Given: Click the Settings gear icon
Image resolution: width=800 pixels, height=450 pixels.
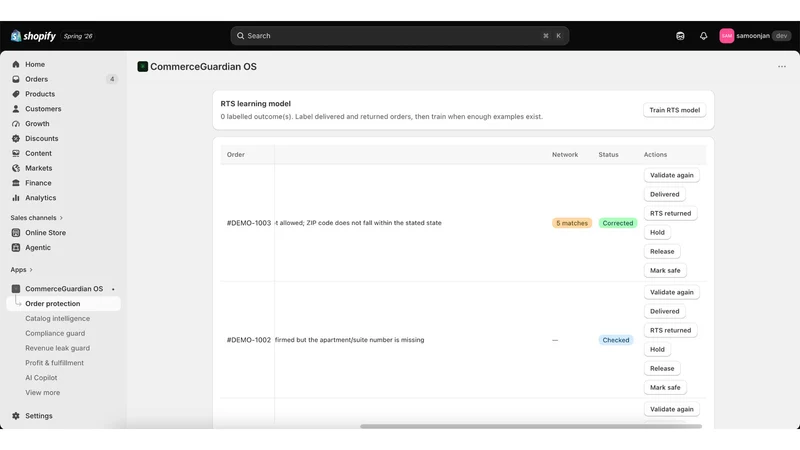Looking at the screenshot, I should coord(16,416).
